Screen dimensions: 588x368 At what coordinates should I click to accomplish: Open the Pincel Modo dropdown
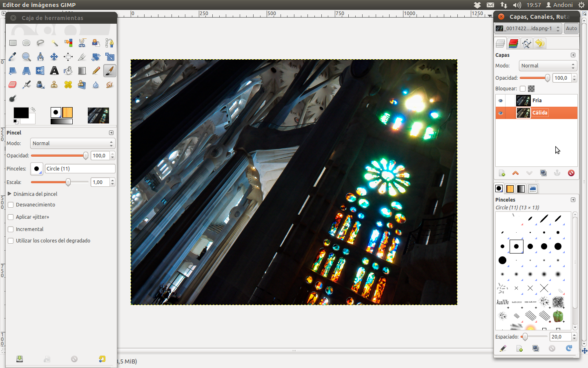click(x=73, y=144)
